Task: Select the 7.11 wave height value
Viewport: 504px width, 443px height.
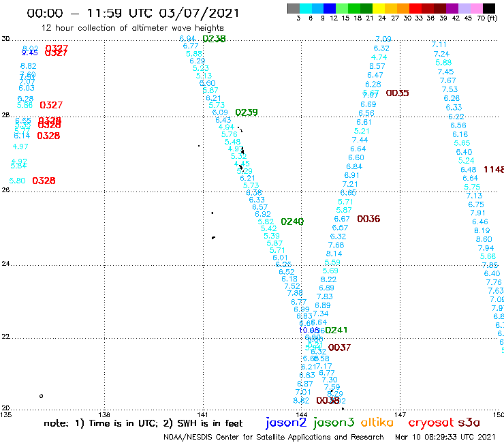Action: (439, 44)
